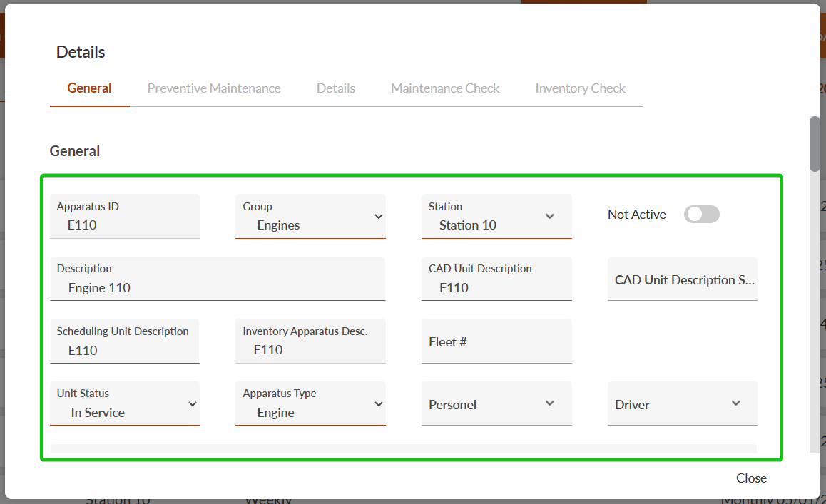Image resolution: width=826 pixels, height=504 pixels.
Task: Expand the Apparatus Type dropdown
Action: pyautogui.click(x=310, y=404)
